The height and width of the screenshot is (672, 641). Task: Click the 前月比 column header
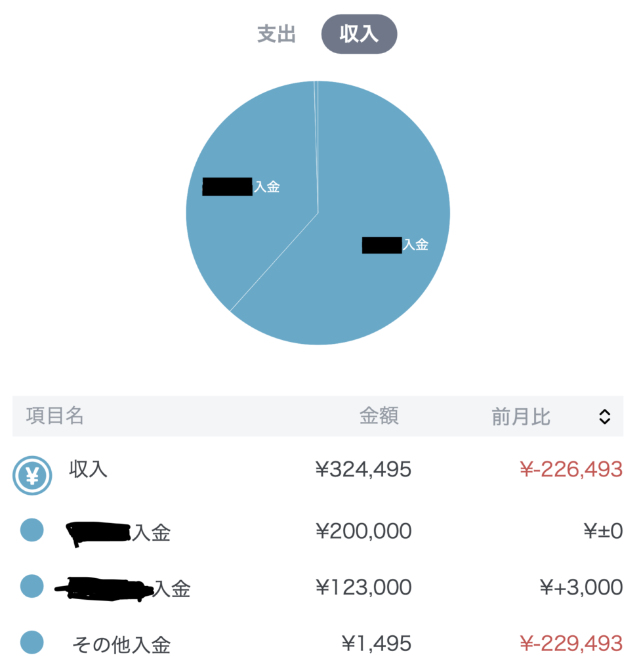pos(521,416)
